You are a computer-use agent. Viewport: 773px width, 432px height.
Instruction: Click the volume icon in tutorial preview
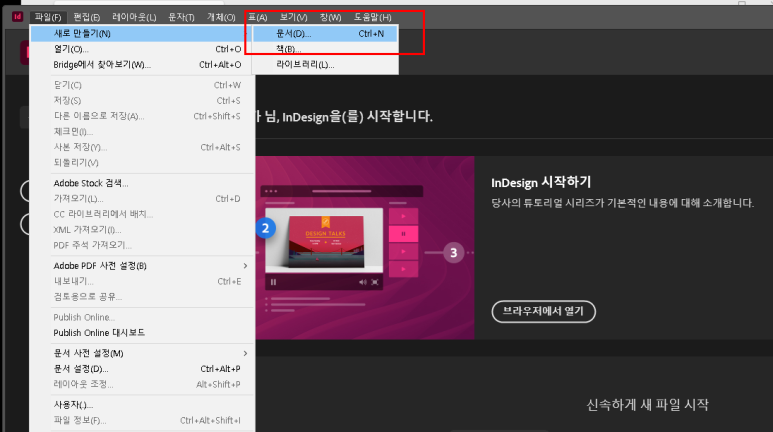tap(363, 282)
